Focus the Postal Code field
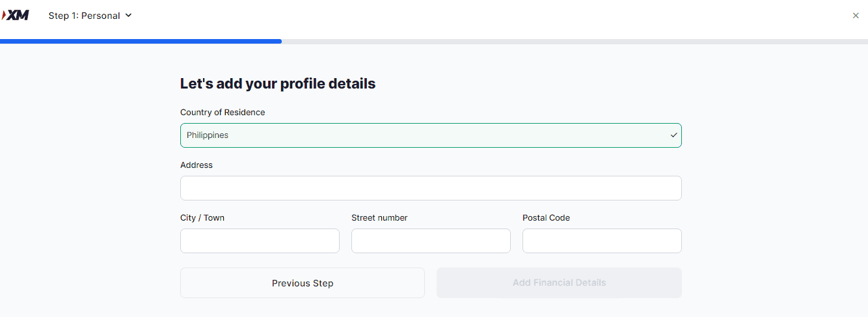The width and height of the screenshot is (868, 317). [x=602, y=241]
